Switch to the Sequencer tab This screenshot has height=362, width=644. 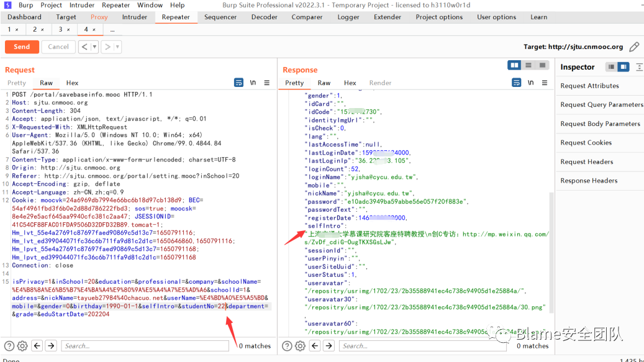(x=220, y=17)
